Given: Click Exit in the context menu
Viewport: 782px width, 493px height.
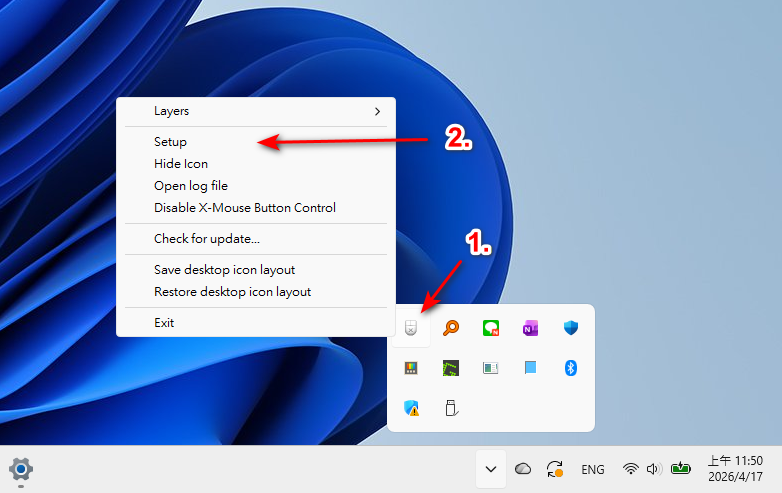Looking at the screenshot, I should tap(164, 323).
